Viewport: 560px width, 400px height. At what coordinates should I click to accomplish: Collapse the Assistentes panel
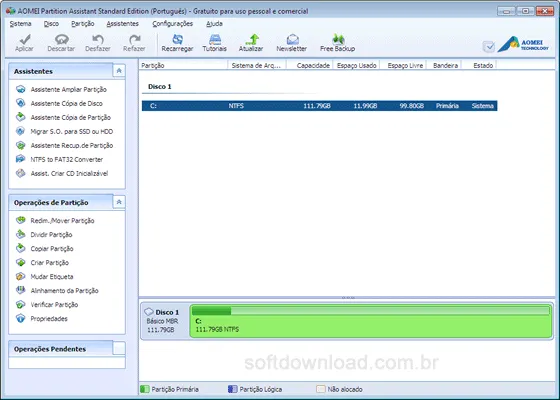point(119,71)
